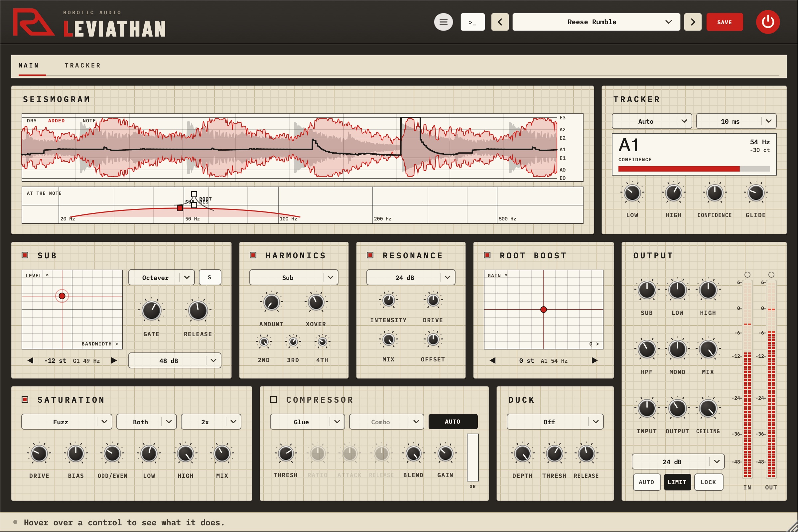
Task: Open the Tracker Auto mode dropdown
Action: [x=652, y=121]
